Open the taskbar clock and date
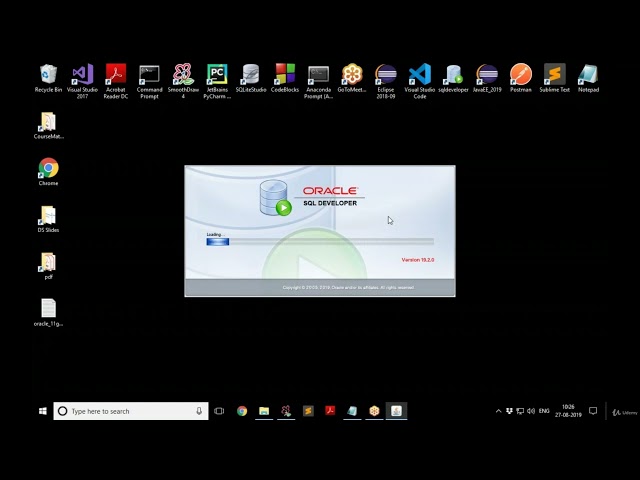The width and height of the screenshot is (640, 480). tap(568, 411)
